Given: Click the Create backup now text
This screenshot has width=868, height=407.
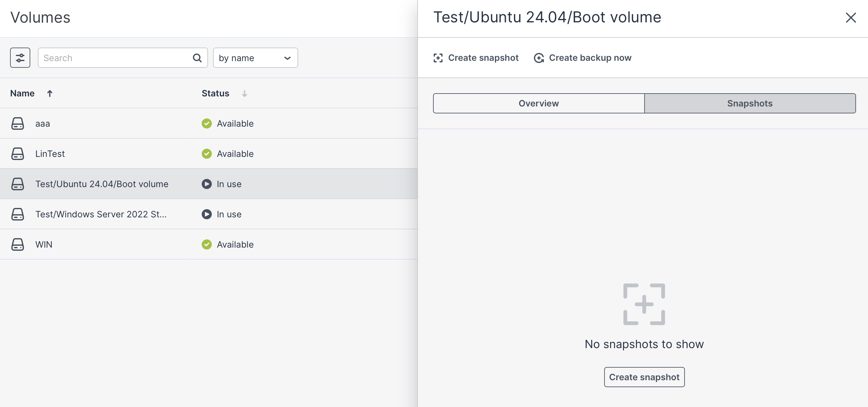Looking at the screenshot, I should point(590,58).
